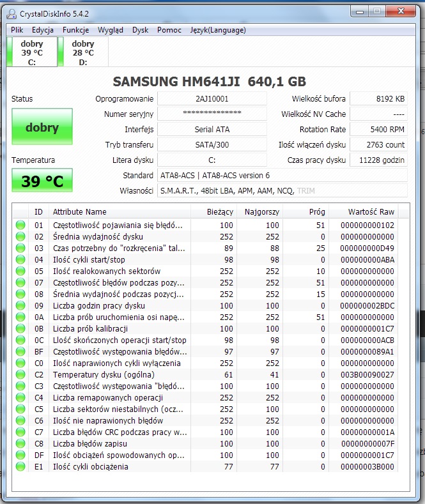
Task: Click raw value 00000000D49
Action: pyautogui.click(x=367, y=248)
